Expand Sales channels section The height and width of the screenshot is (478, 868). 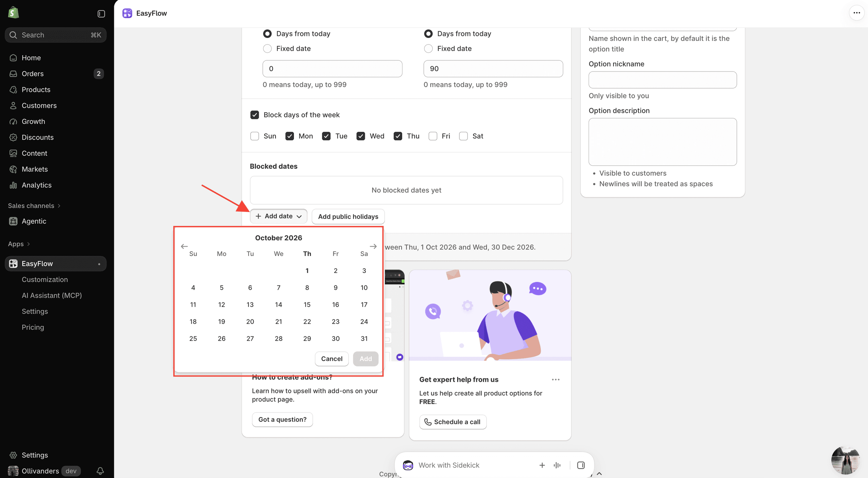[x=34, y=206]
